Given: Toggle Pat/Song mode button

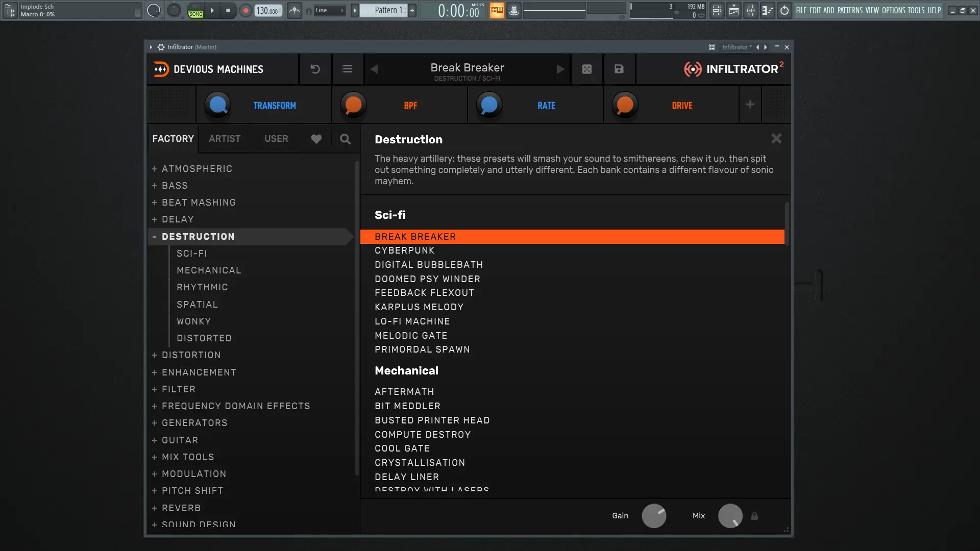Looking at the screenshot, I should click(x=195, y=10).
